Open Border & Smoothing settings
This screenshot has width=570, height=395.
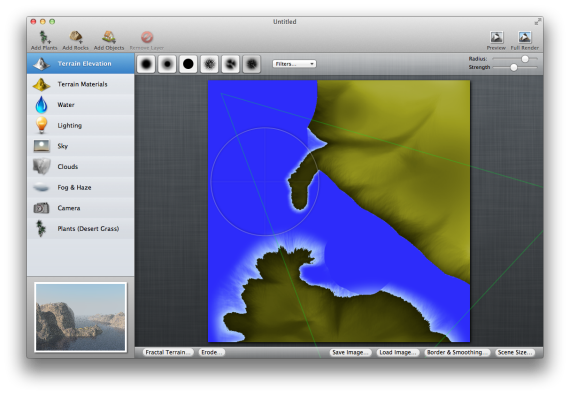click(x=457, y=352)
